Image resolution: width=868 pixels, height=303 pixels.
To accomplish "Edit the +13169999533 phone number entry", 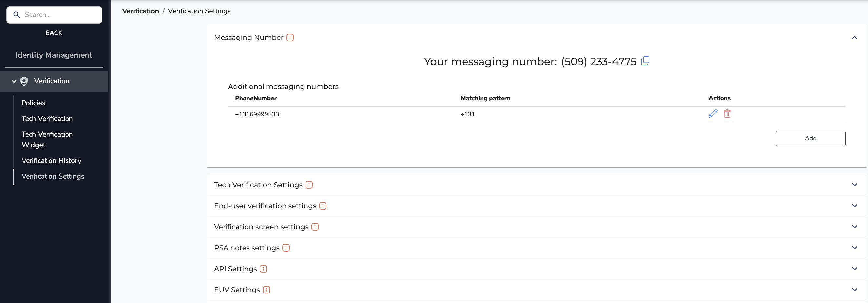I will click(x=713, y=113).
